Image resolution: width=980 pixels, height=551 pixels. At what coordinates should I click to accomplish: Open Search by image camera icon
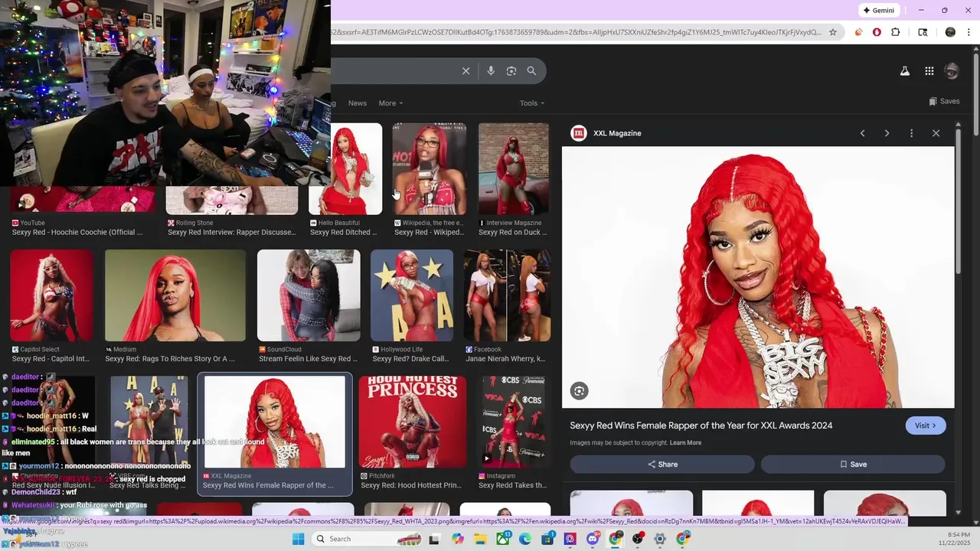click(x=511, y=71)
